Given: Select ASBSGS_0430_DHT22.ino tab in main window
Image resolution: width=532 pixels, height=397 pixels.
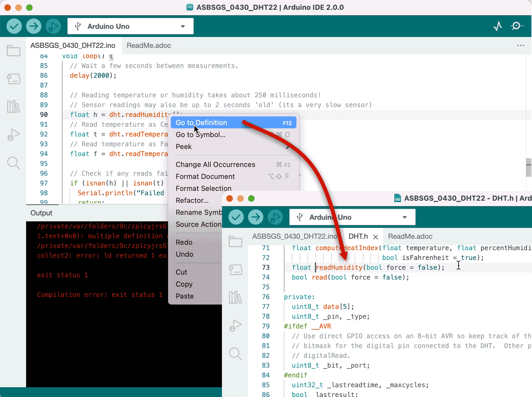Looking at the screenshot, I should click(x=73, y=45).
